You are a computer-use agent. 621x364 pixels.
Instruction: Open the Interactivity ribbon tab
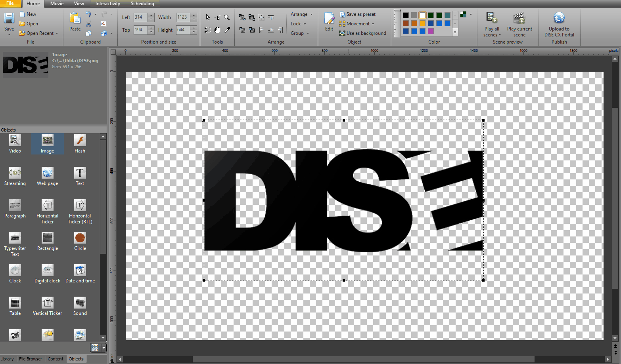click(x=107, y=4)
